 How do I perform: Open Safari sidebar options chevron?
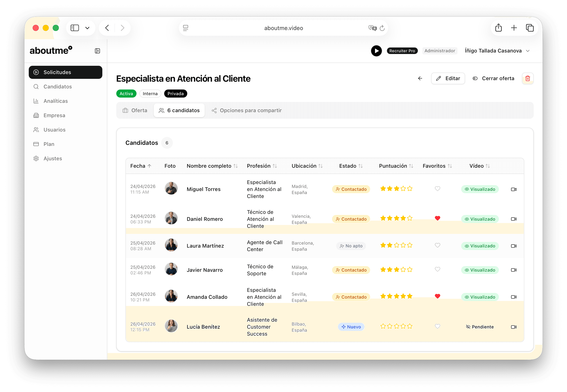[x=87, y=28]
